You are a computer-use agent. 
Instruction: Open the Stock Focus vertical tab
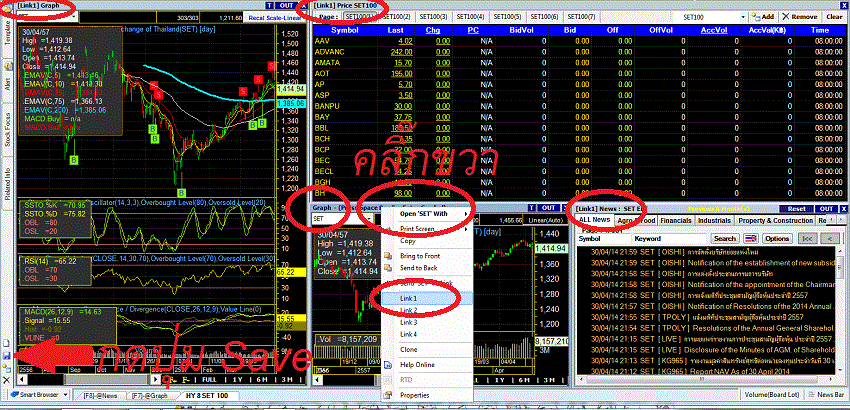coord(8,132)
